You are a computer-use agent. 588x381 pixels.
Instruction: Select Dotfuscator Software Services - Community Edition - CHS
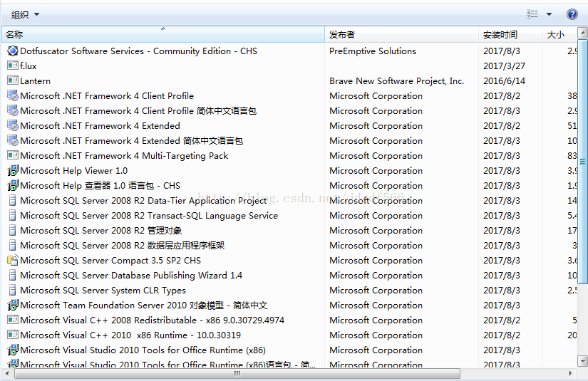(138, 51)
